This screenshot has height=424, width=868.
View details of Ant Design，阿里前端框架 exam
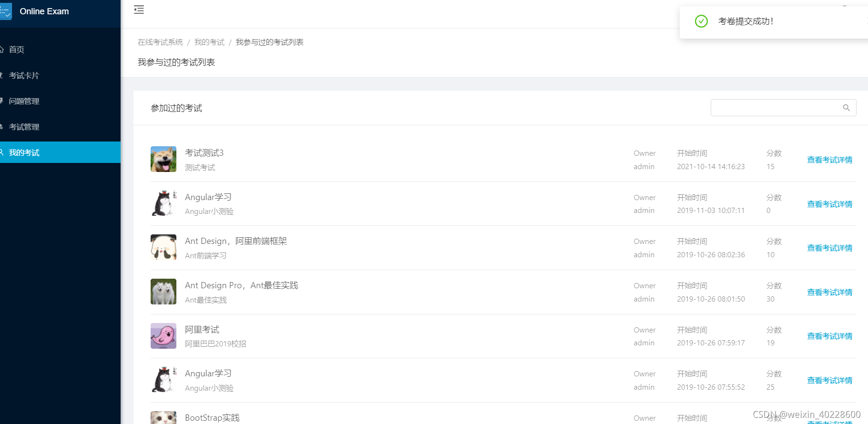coord(829,248)
